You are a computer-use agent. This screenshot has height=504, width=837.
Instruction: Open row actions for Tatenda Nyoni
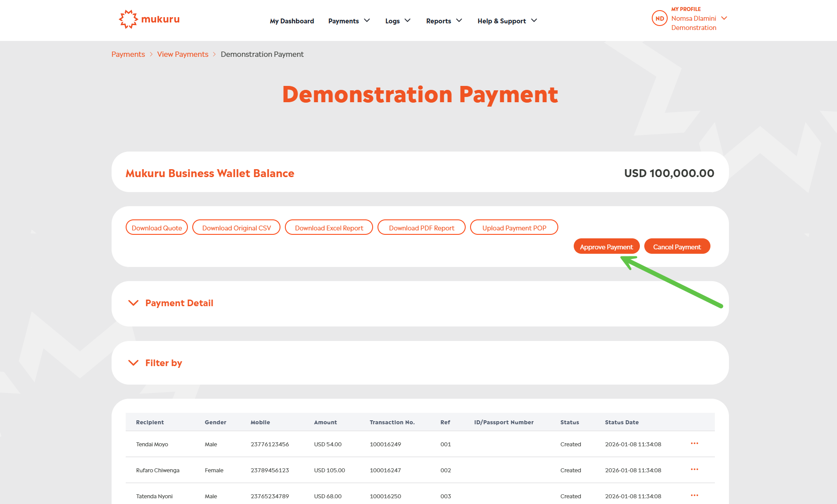(x=694, y=495)
